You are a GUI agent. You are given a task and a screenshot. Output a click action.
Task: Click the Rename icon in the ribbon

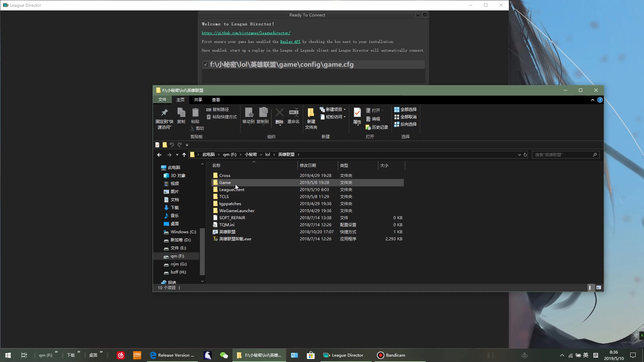coord(293,113)
